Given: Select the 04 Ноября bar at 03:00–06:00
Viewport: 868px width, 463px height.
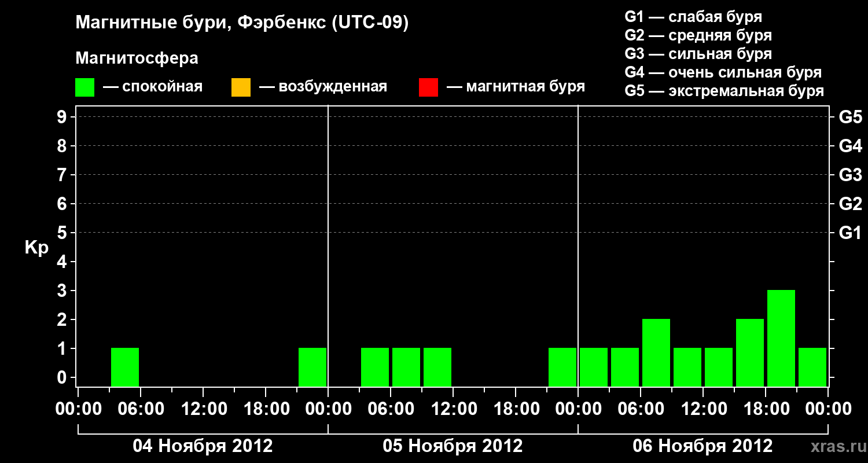Looking at the screenshot, I should [125, 368].
